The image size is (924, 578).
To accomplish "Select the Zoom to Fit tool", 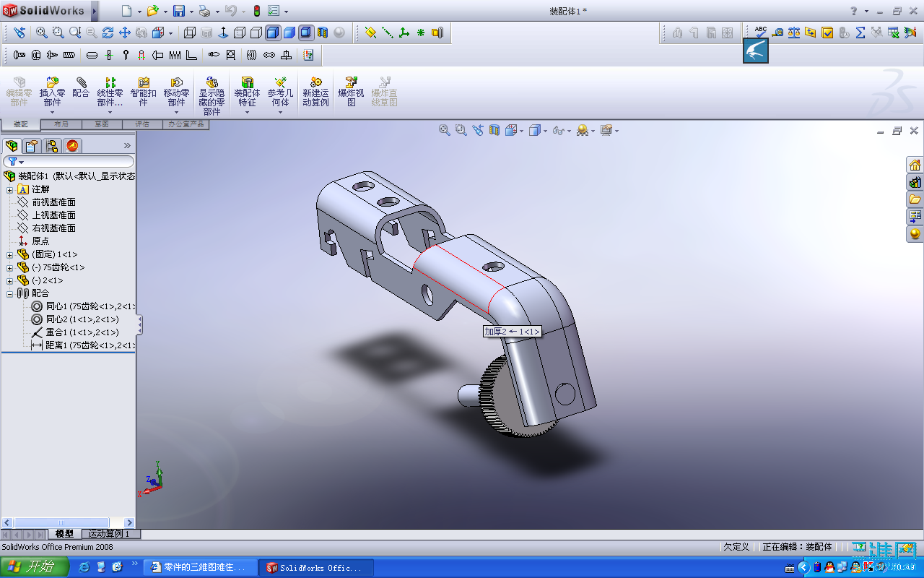I will click(x=41, y=33).
